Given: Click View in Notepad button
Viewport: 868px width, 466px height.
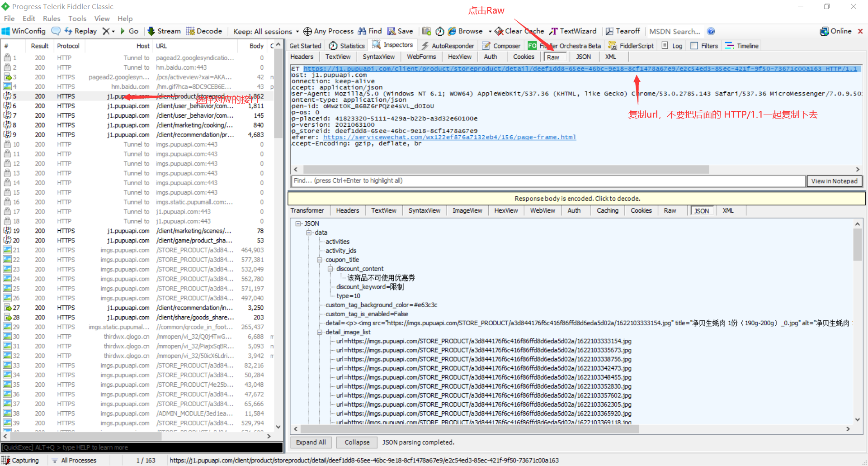Looking at the screenshot, I should 835,181.
